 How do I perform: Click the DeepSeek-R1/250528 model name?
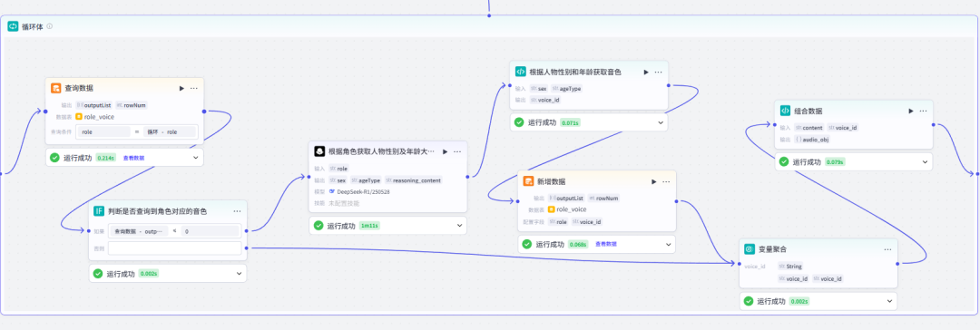(x=363, y=191)
